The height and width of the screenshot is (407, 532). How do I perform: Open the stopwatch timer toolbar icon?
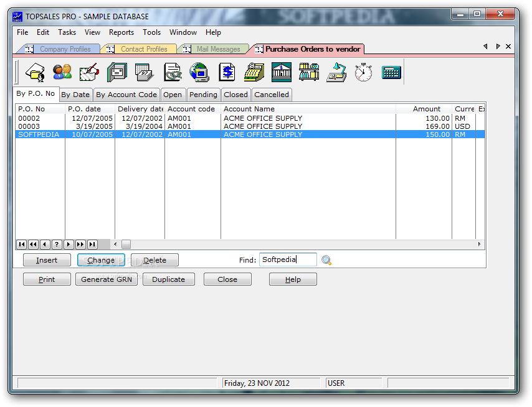click(363, 72)
